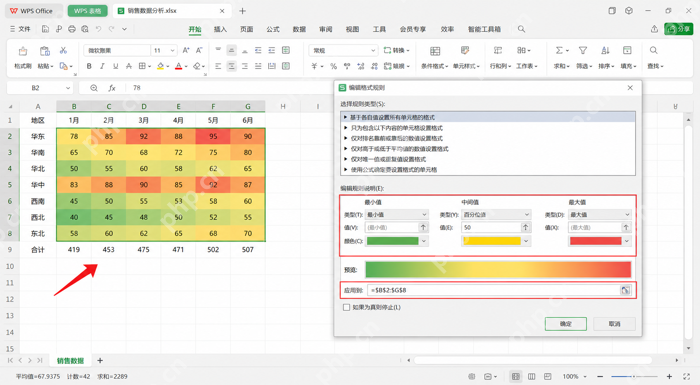Check the 如果为真则停止 checkbox
This screenshot has width=700, height=385.
point(346,307)
